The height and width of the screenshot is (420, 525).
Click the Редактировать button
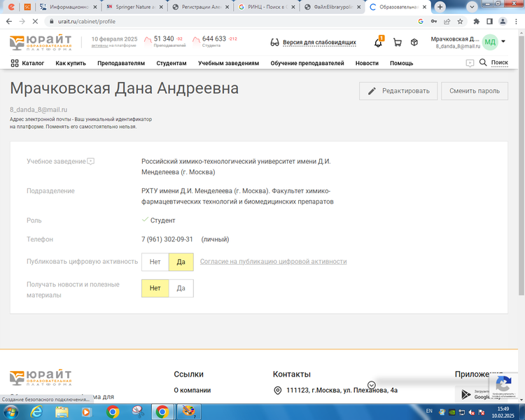pyautogui.click(x=398, y=91)
